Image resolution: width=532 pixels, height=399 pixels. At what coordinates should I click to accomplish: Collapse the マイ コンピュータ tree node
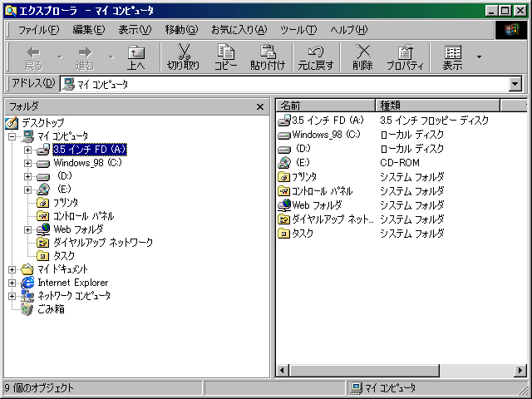click(x=12, y=136)
